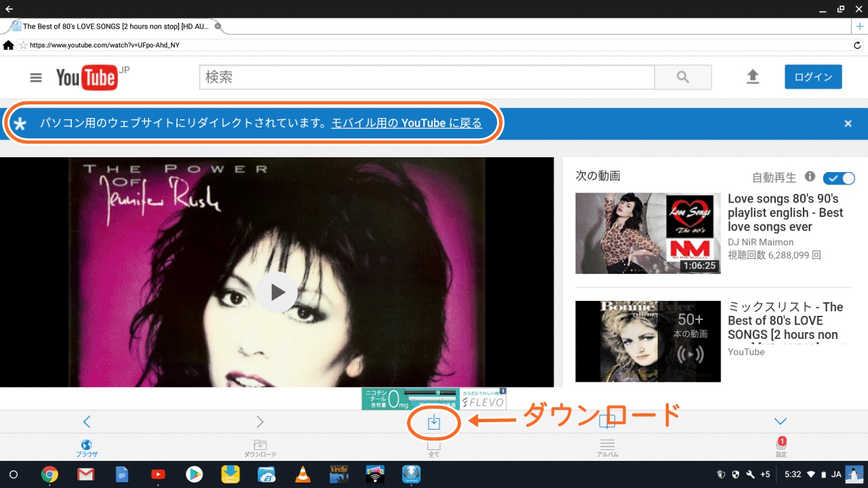Switch to the ブラウザ tab

(x=87, y=448)
